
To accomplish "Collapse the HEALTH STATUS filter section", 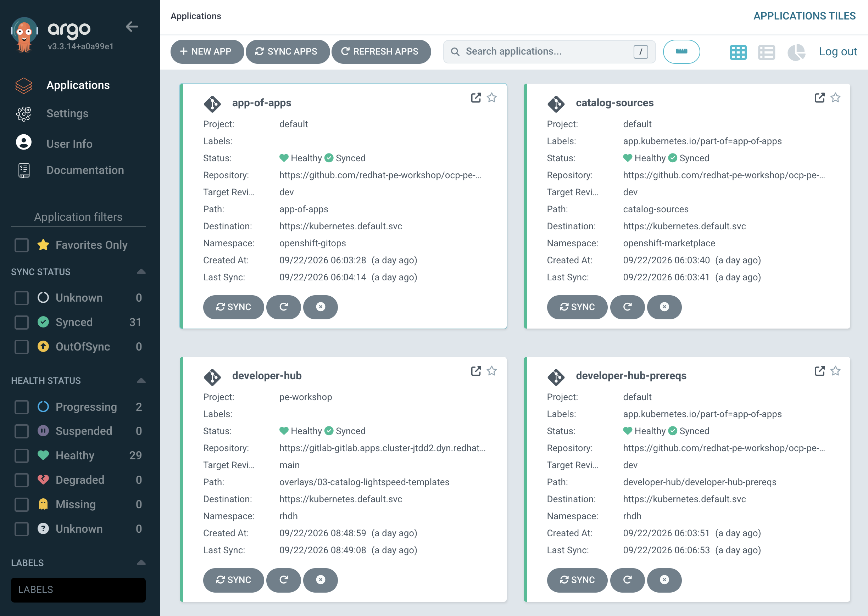I will pyautogui.click(x=141, y=380).
